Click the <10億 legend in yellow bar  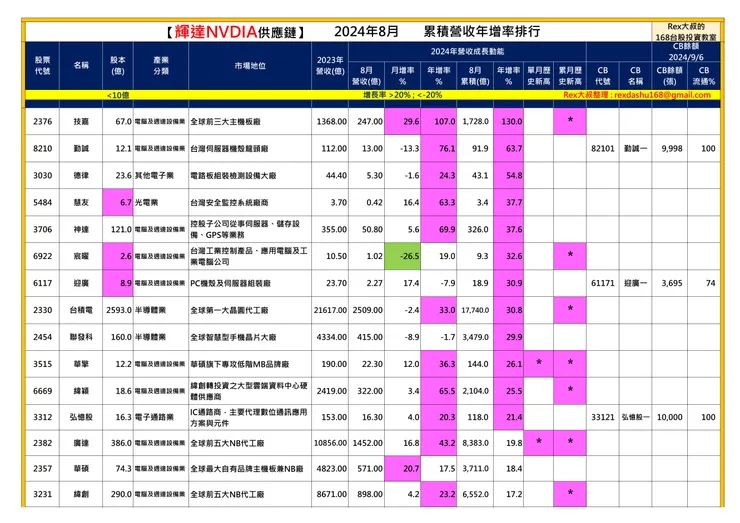click(118, 95)
